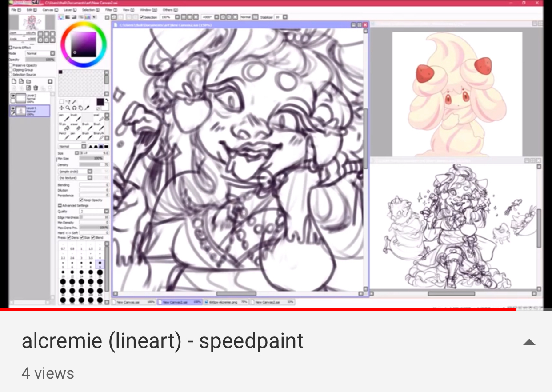Open the Window menu
This screenshot has width=552, height=392.
point(148,9)
